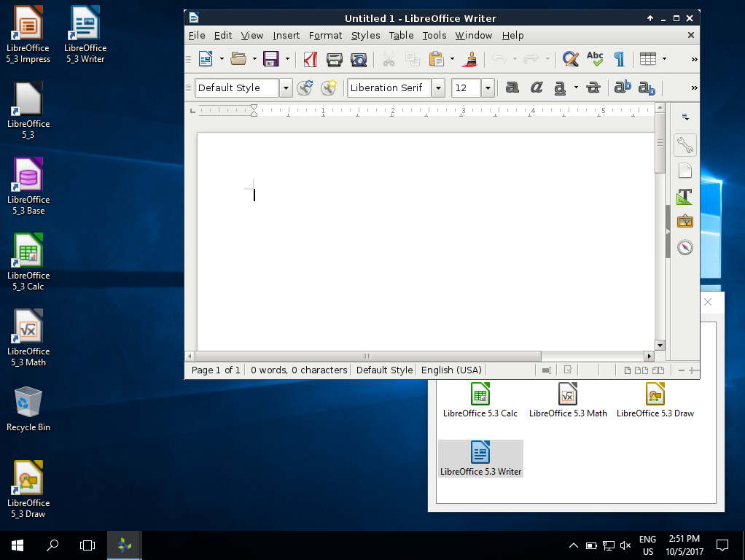Run the spelling checker
This screenshot has height=560, width=745.
click(595, 60)
